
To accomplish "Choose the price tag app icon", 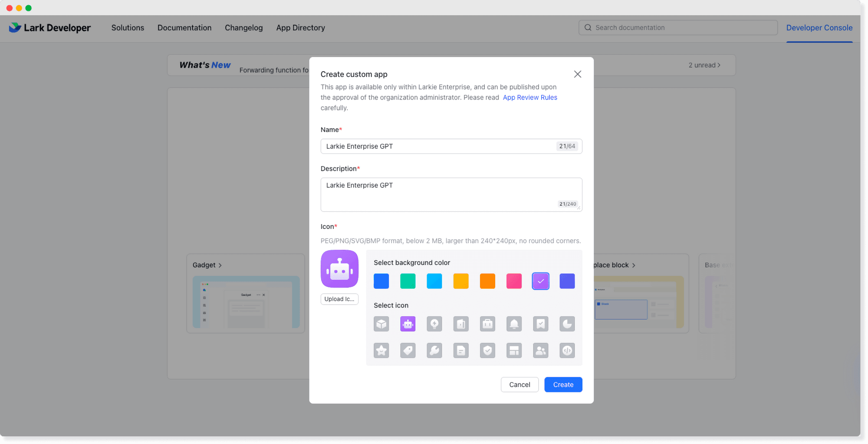I will (408, 351).
